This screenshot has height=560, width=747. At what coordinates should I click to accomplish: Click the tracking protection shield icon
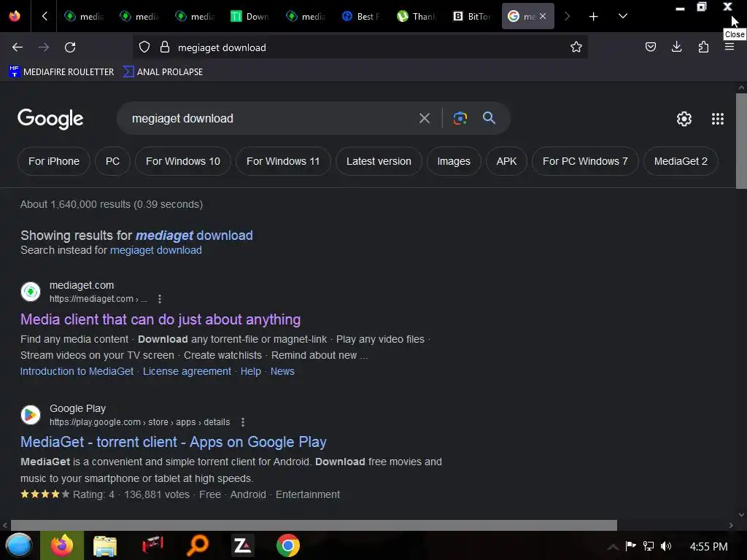[x=144, y=47]
